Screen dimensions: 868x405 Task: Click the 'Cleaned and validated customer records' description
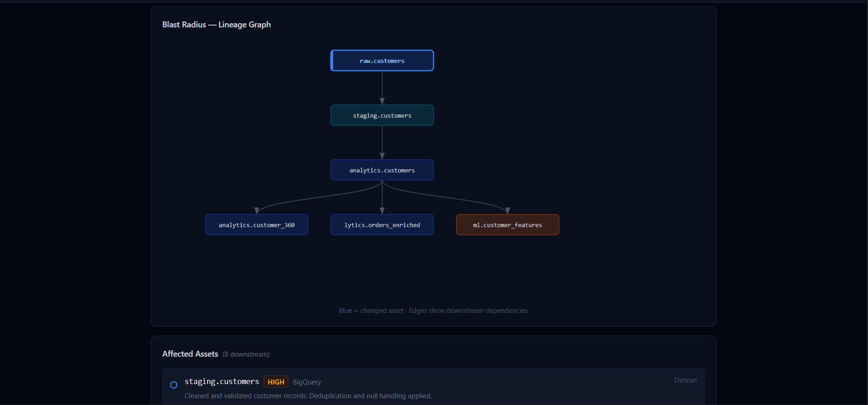[308, 396]
